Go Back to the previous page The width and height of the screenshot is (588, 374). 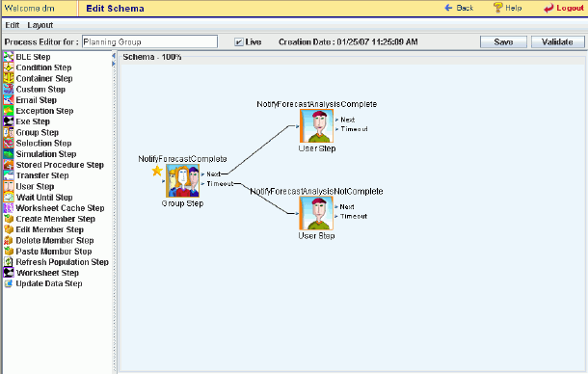click(x=459, y=8)
